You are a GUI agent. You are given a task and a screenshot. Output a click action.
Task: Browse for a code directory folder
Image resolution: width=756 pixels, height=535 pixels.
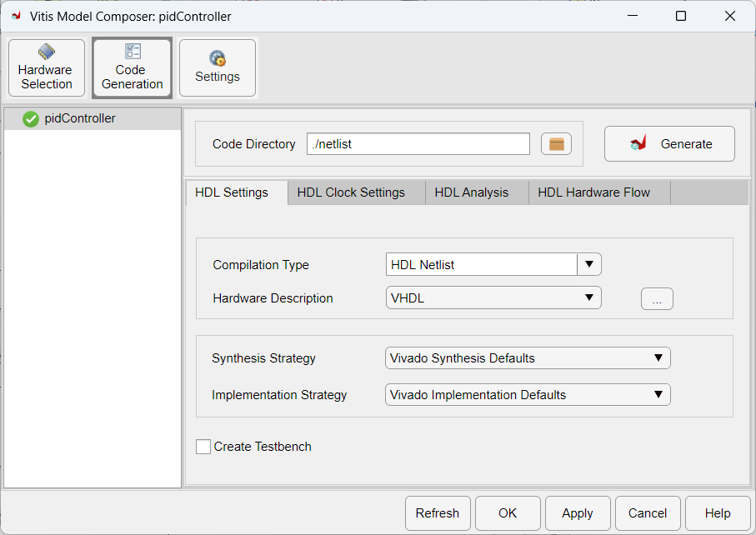pyautogui.click(x=556, y=143)
